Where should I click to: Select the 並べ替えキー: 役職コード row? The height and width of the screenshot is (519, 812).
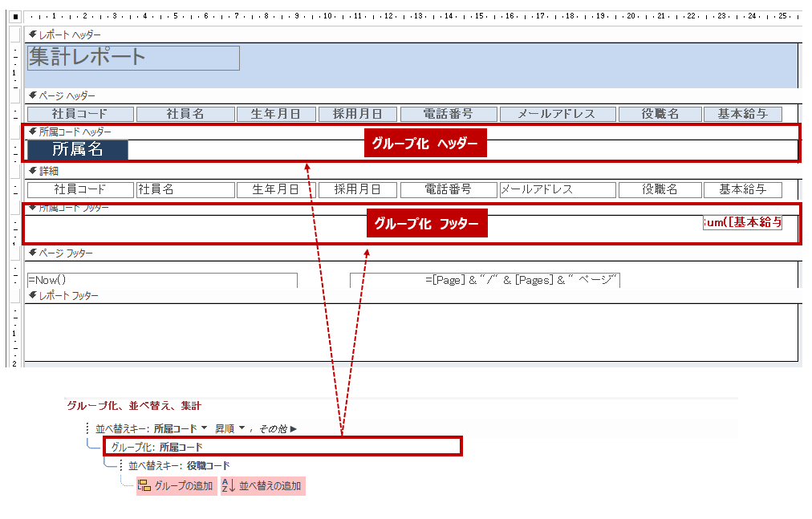(179, 465)
